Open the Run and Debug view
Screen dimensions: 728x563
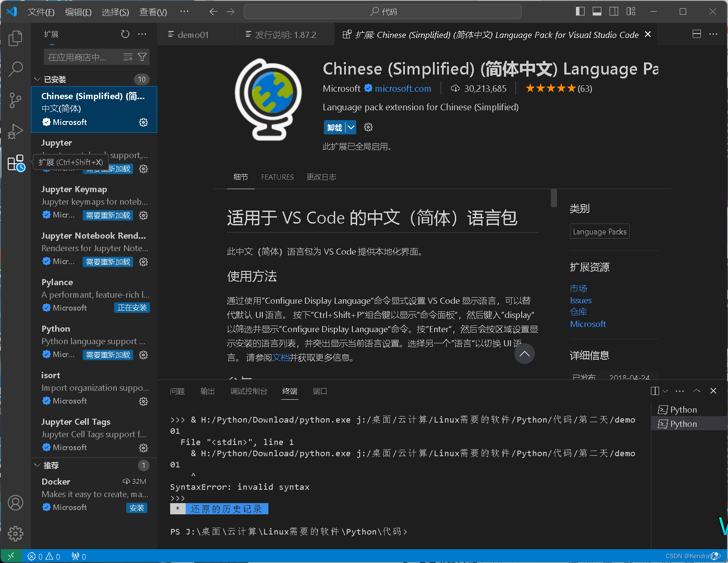coord(16,131)
